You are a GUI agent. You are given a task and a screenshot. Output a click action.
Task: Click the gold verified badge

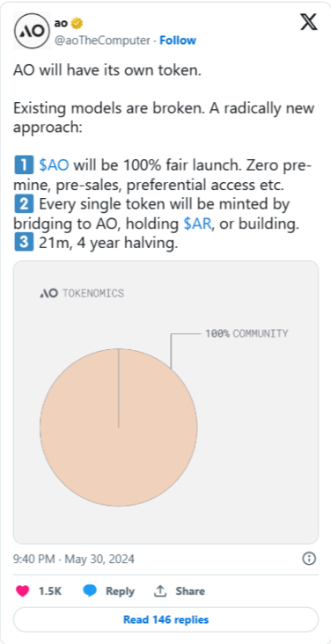[77, 24]
